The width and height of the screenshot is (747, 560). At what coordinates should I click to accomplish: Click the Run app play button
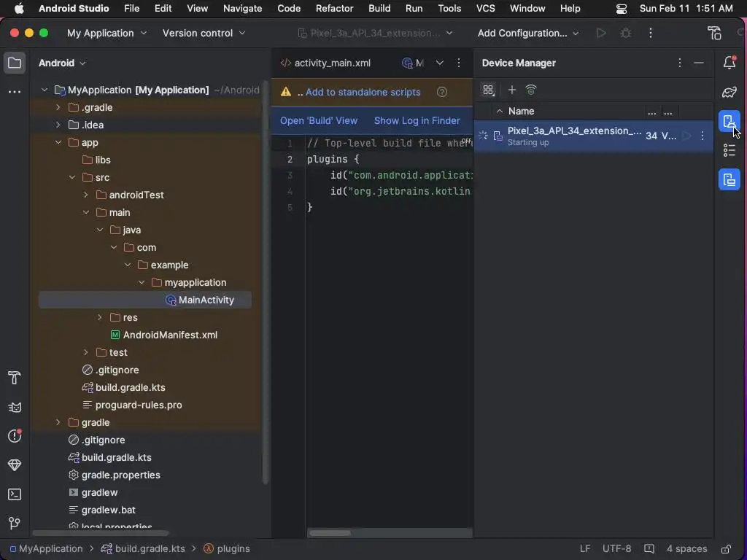(601, 33)
